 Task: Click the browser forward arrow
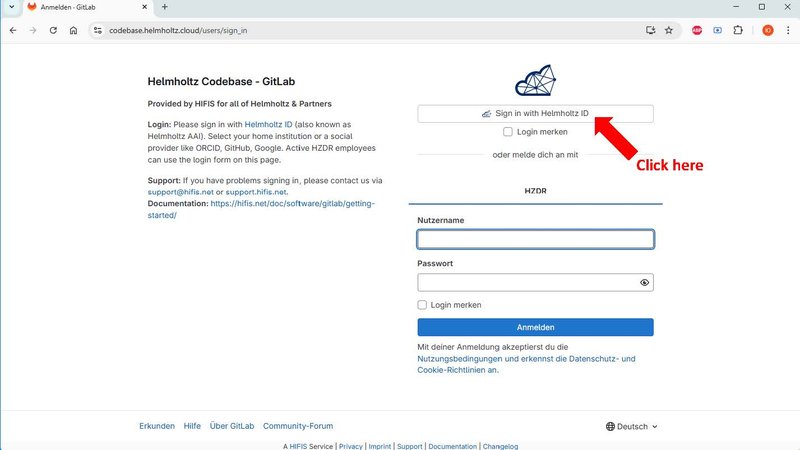point(33,31)
